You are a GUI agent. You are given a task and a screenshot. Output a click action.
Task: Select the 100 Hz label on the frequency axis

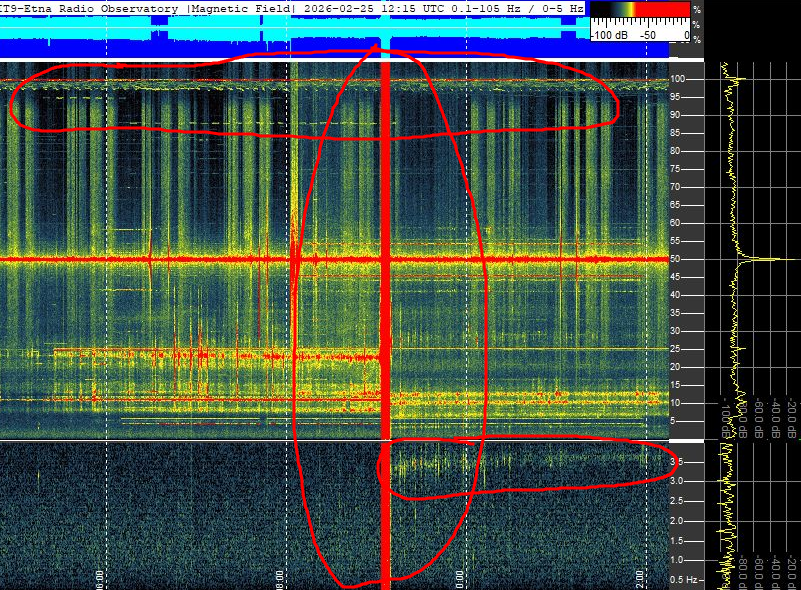click(x=677, y=79)
